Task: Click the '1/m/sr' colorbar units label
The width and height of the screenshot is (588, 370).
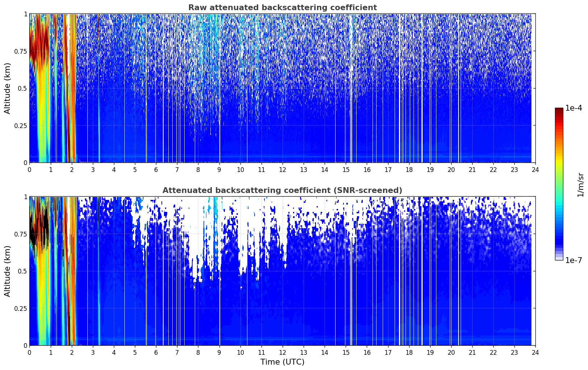Action: click(x=580, y=184)
